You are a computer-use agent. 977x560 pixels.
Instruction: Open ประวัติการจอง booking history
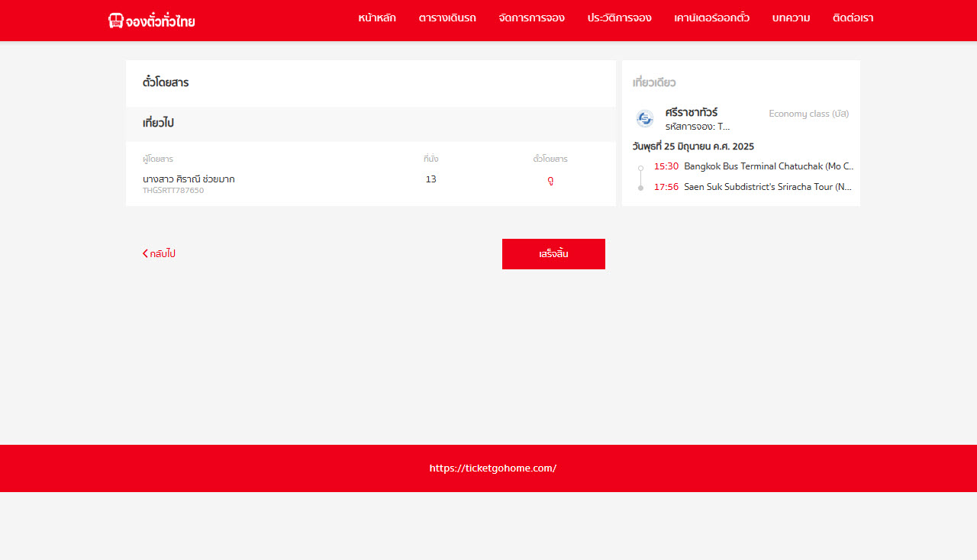pyautogui.click(x=619, y=18)
